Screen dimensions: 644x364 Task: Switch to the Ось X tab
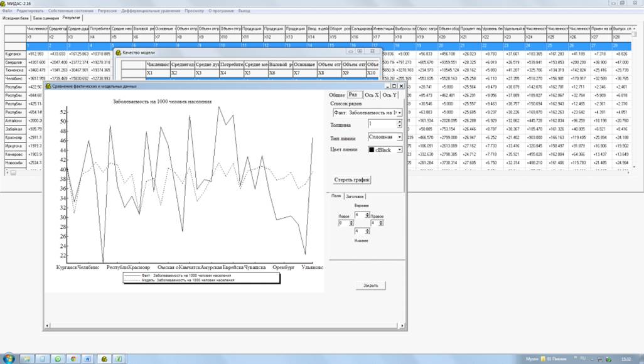(x=373, y=95)
